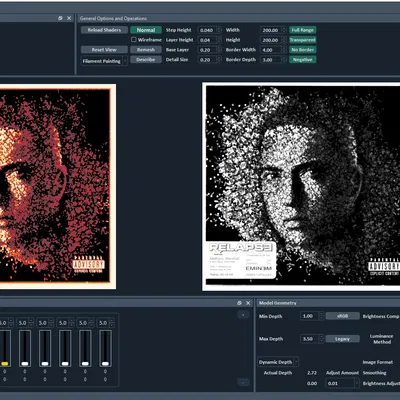The width and height of the screenshot is (400, 400).
Task: Toggle the Transparent option
Action: 302,40
